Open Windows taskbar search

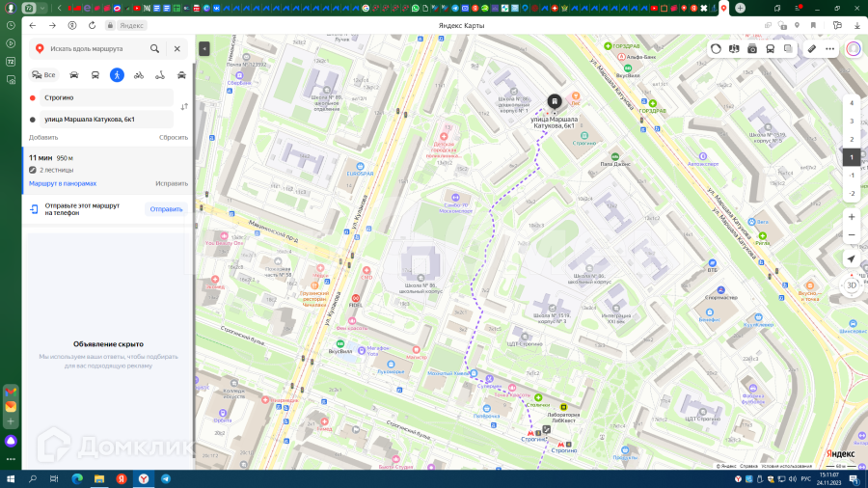coord(33,479)
